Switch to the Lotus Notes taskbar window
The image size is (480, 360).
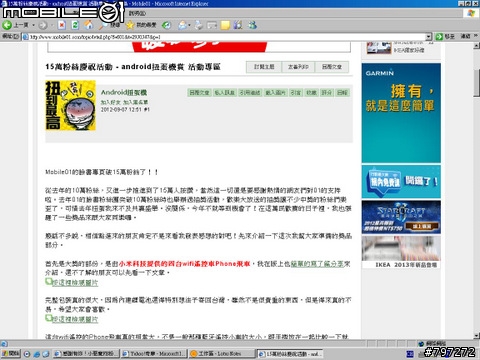pos(221,353)
